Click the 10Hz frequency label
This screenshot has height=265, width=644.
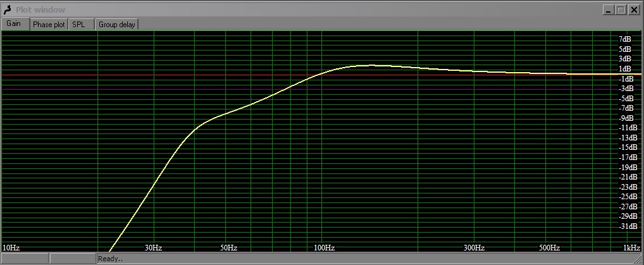pos(11,248)
